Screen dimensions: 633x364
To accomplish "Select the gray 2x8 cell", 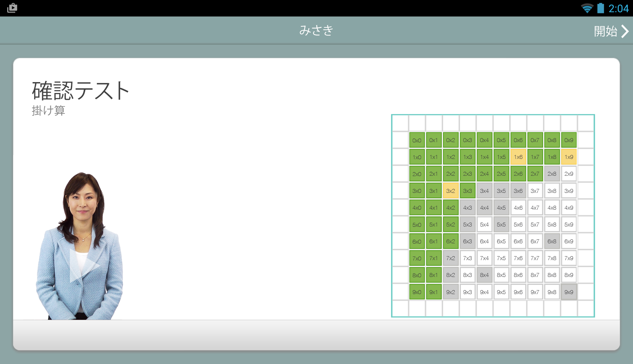I will coord(552,174).
